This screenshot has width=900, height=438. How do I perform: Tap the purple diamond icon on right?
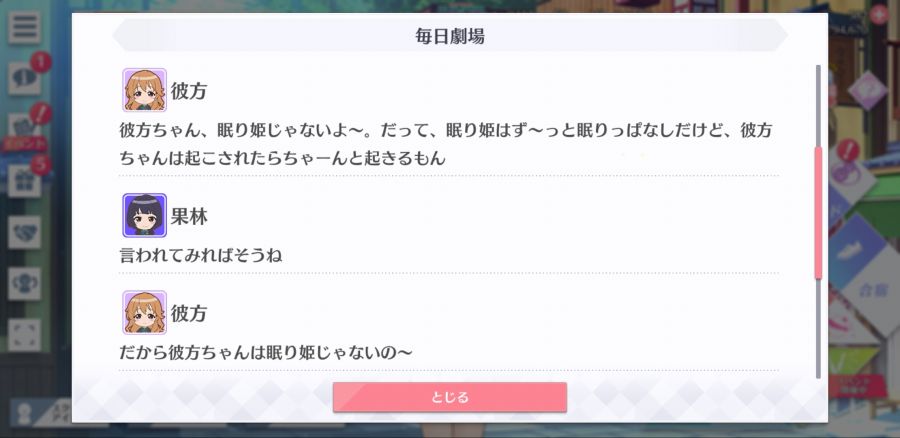(868, 91)
